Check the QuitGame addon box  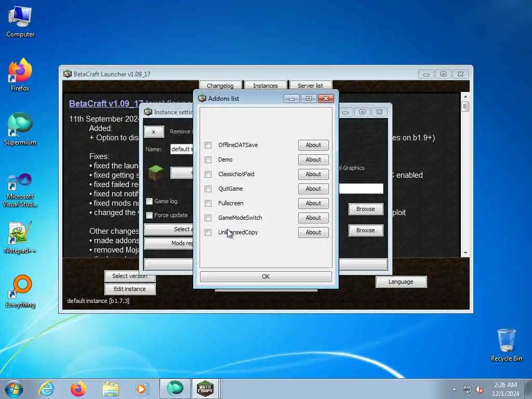(208, 189)
